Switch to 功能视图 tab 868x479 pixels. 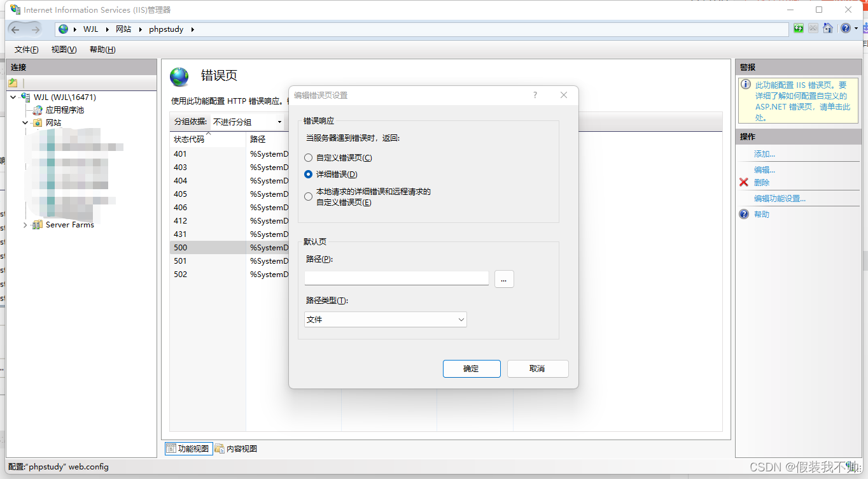pos(188,448)
